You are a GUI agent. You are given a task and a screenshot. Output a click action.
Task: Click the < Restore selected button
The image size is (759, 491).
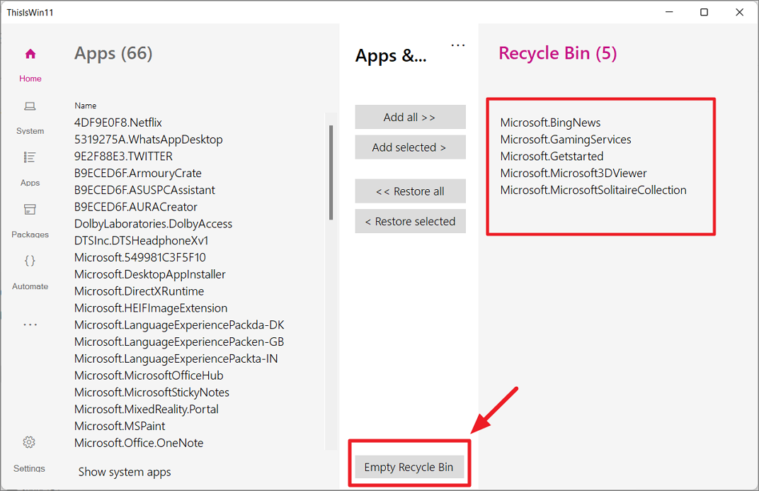click(x=410, y=221)
